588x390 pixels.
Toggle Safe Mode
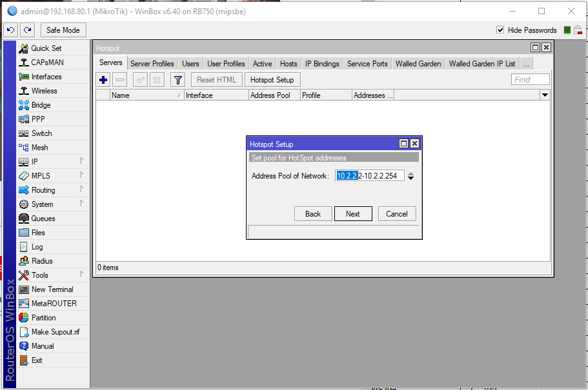click(63, 30)
